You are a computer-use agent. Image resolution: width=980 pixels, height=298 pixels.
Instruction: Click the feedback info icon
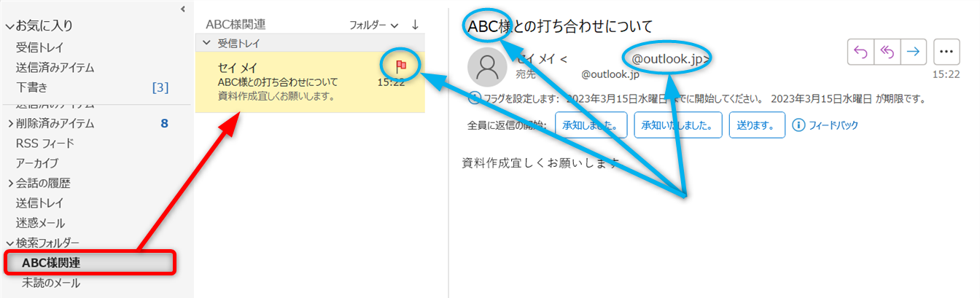coord(798,125)
